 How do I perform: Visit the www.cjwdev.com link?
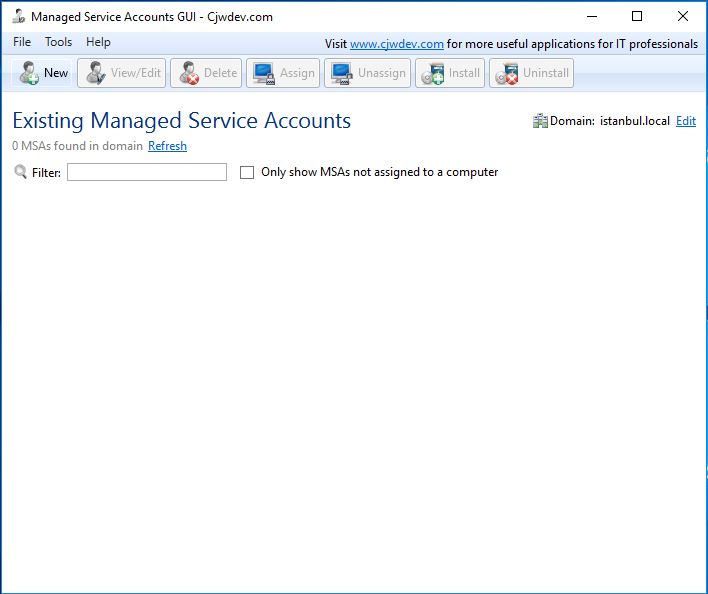click(x=396, y=44)
